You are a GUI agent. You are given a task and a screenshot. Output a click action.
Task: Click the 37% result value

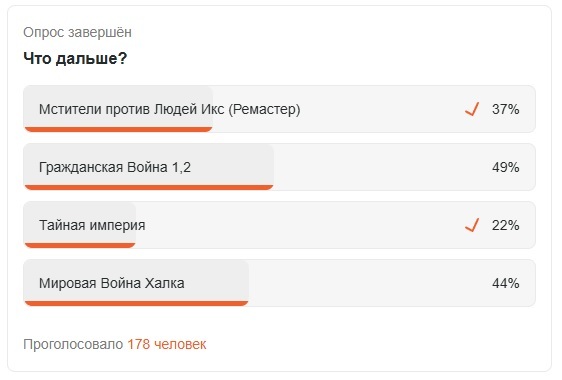pyautogui.click(x=505, y=109)
